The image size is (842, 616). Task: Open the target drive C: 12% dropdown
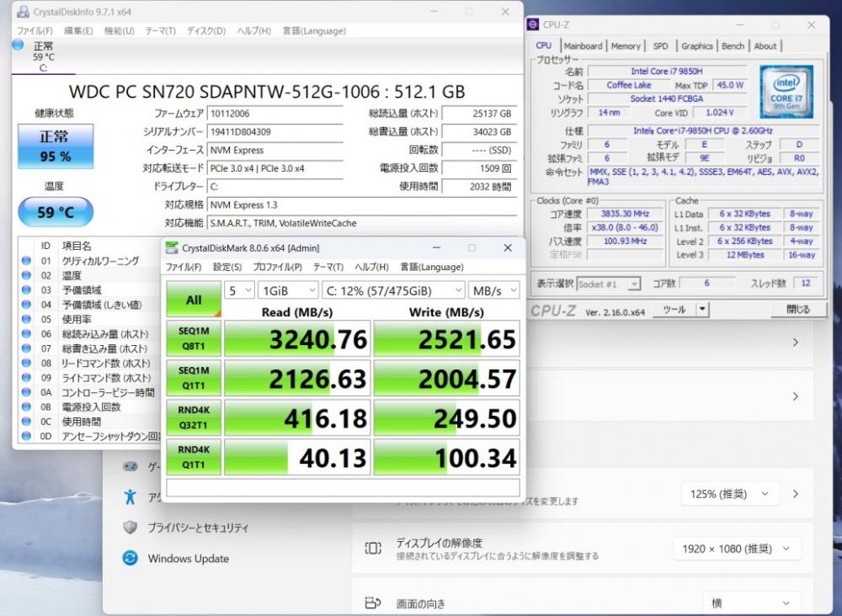392,289
